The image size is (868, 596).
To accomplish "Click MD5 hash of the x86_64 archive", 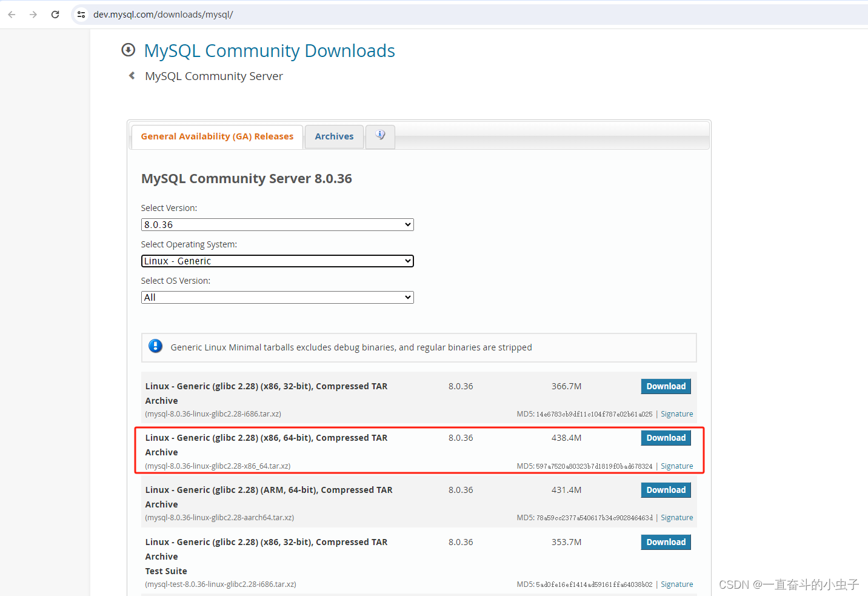I will [x=594, y=466].
